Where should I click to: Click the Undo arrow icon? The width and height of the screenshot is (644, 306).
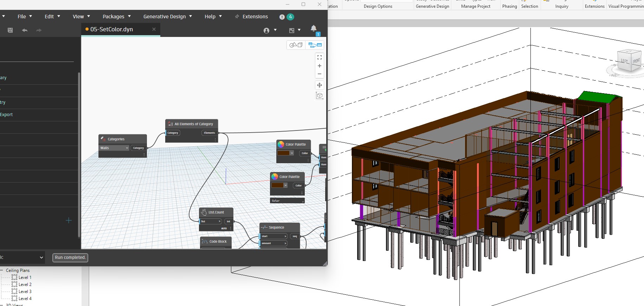coord(25,30)
